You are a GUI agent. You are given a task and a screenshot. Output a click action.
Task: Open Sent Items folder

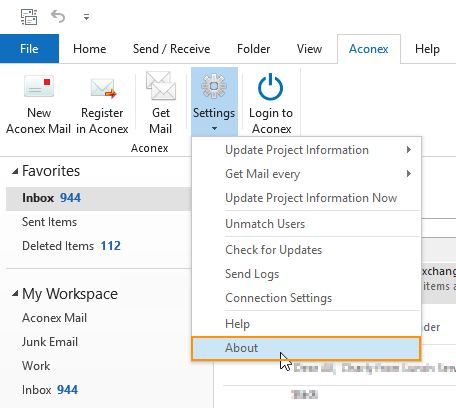[49, 222]
